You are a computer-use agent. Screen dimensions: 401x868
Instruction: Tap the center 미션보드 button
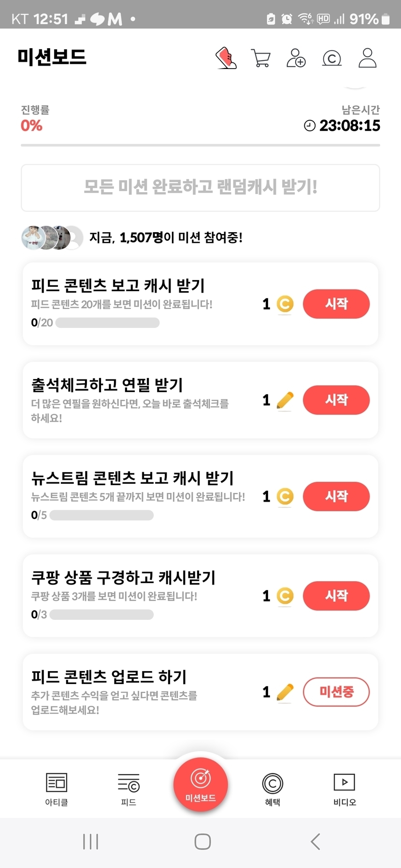(x=200, y=785)
